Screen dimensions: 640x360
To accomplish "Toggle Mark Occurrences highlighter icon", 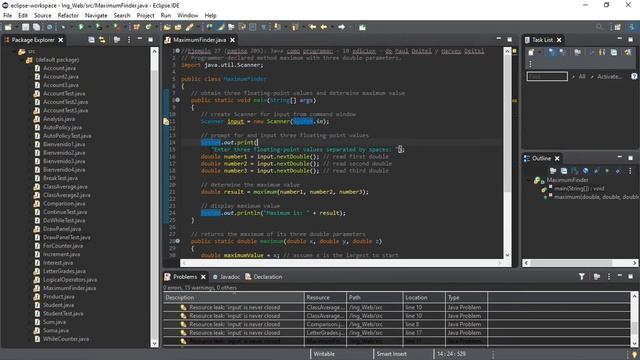I will coord(221,27).
